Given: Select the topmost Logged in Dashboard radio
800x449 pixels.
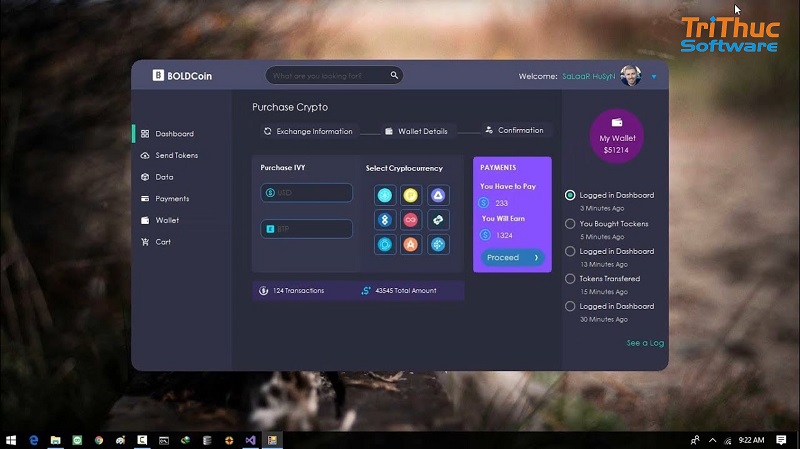Looking at the screenshot, I should pyautogui.click(x=570, y=195).
